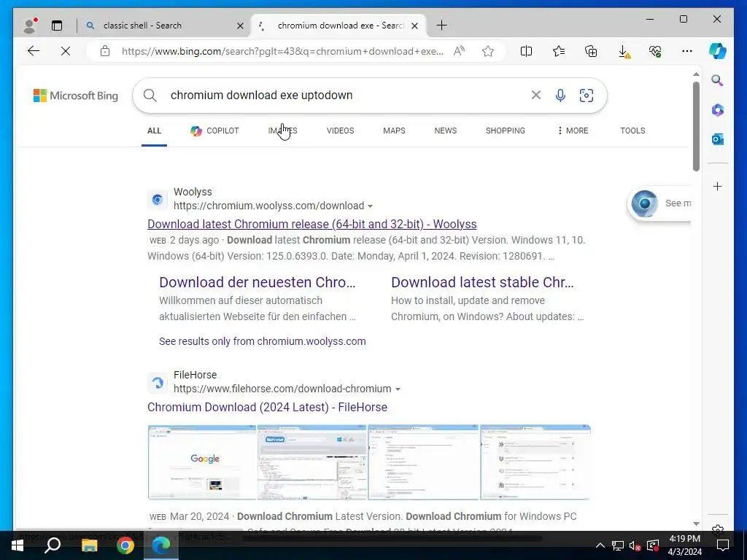Image resolution: width=747 pixels, height=560 pixels.
Task: Click the page vertical scrollbar thumb
Action: click(x=696, y=126)
